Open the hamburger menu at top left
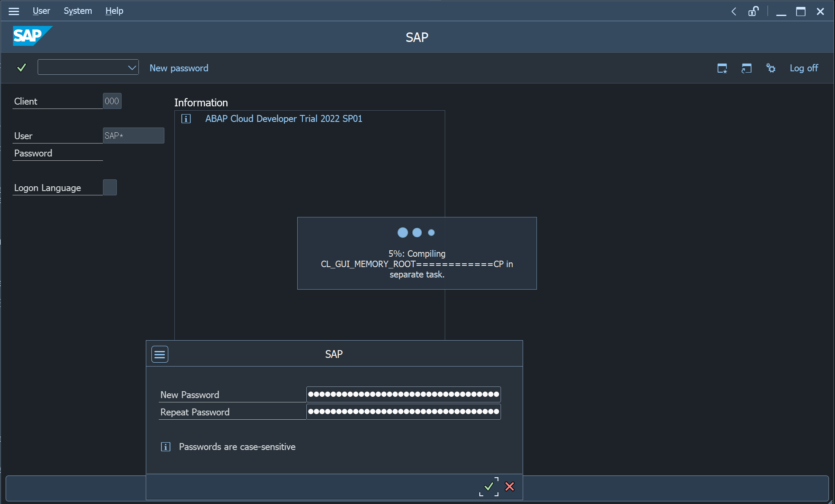 [x=14, y=11]
